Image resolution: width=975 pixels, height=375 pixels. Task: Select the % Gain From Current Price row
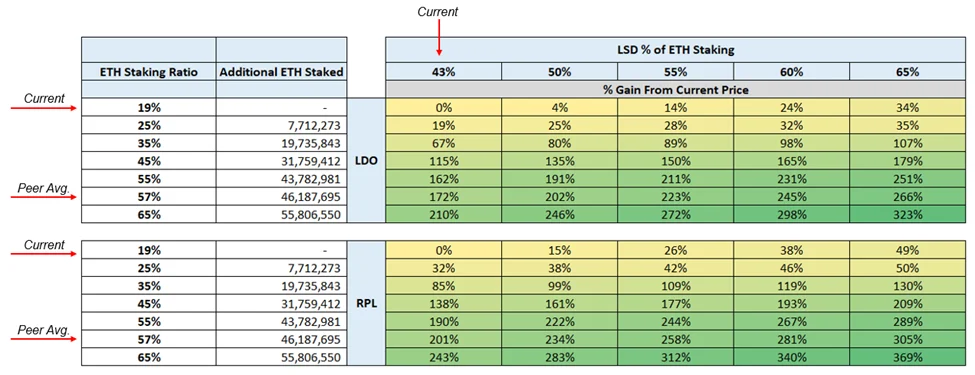(x=677, y=90)
